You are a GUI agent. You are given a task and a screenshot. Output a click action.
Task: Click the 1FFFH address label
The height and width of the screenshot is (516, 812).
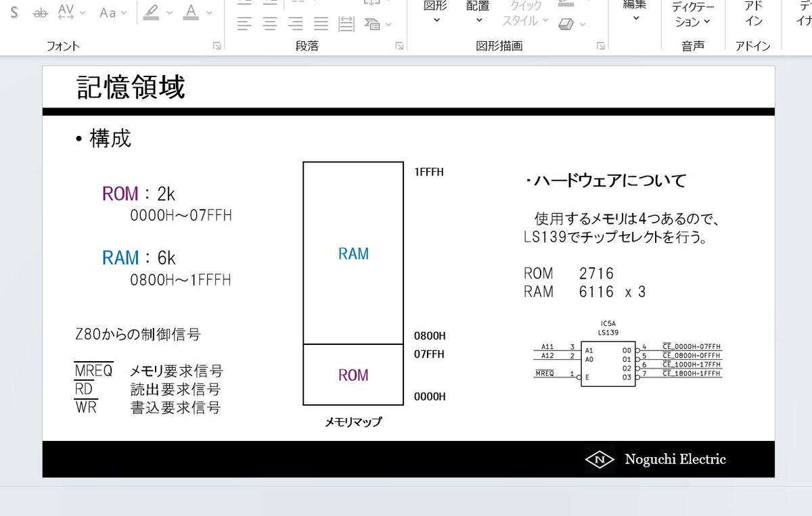coord(429,172)
